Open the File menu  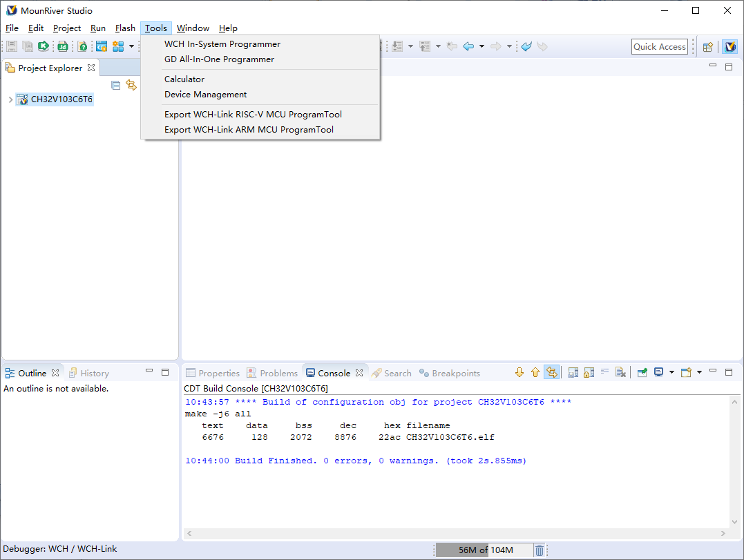[12, 28]
